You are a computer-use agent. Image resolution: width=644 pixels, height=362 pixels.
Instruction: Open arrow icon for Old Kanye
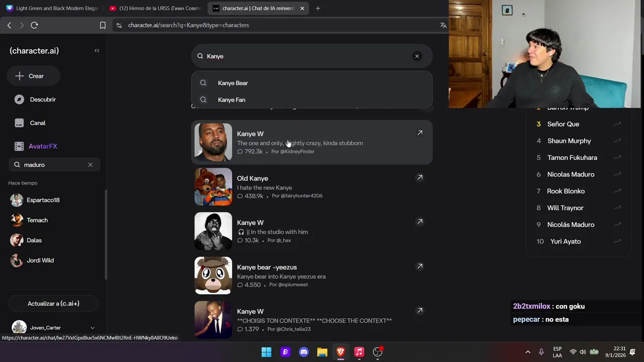coord(420,177)
